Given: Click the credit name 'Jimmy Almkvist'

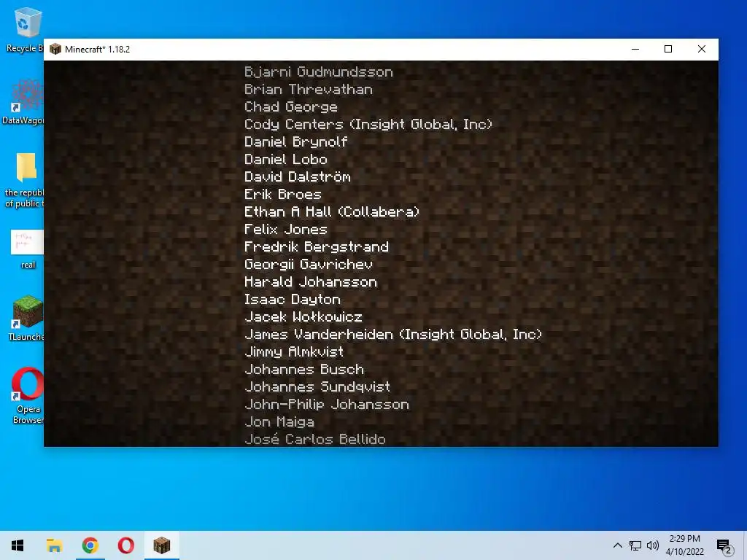Looking at the screenshot, I should tap(293, 352).
